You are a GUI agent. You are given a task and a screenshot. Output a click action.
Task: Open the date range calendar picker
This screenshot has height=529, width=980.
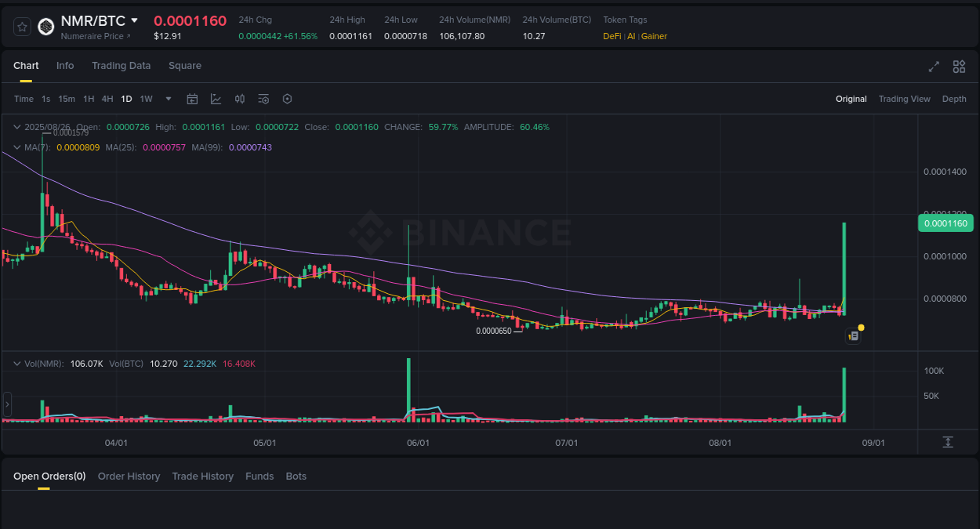tap(192, 99)
